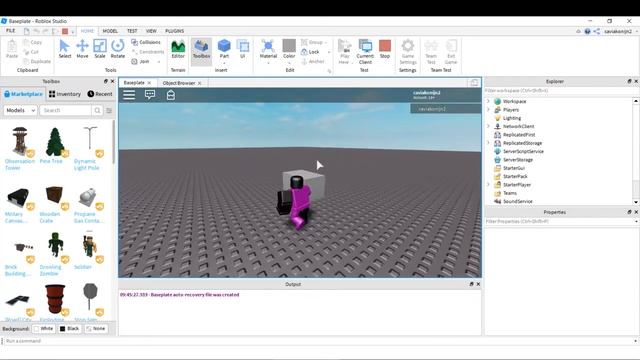Open the Join surface dropdown
This screenshot has height=360, width=640.
coord(159,62)
